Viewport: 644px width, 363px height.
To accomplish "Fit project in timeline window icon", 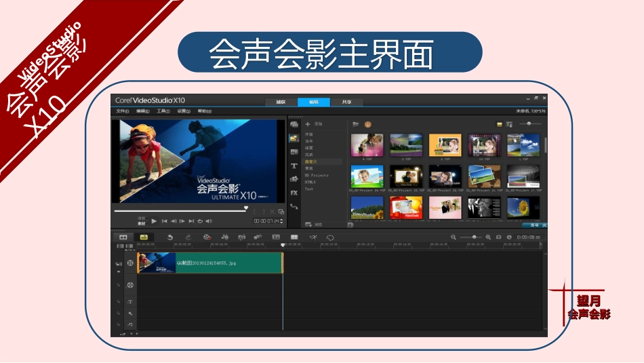I will (499, 237).
